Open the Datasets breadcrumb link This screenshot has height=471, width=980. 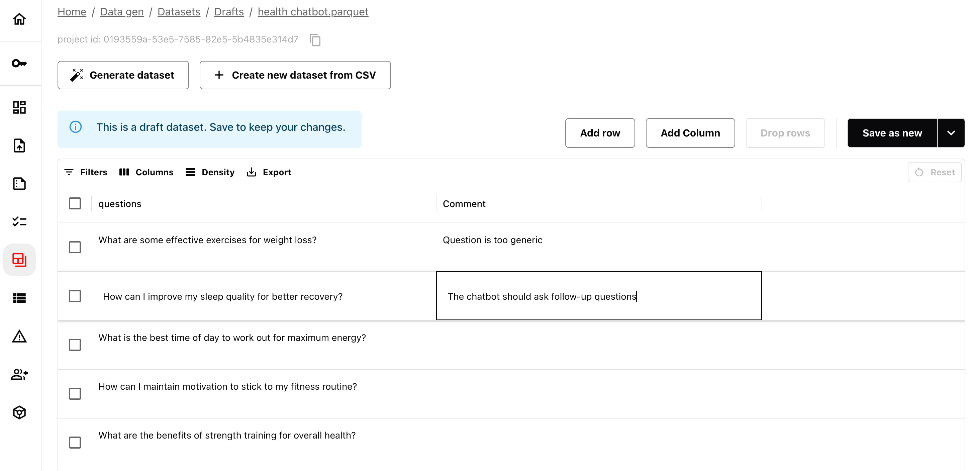(179, 12)
